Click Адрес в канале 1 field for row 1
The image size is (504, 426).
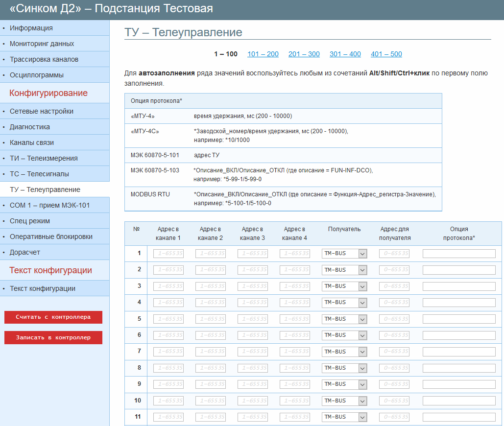(x=168, y=254)
